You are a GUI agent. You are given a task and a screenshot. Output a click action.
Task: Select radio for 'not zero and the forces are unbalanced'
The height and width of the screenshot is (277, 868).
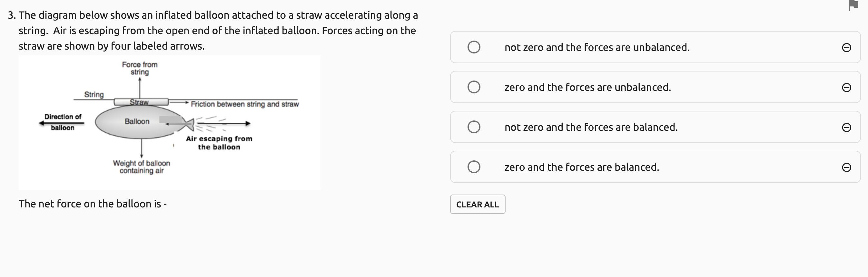click(x=474, y=47)
